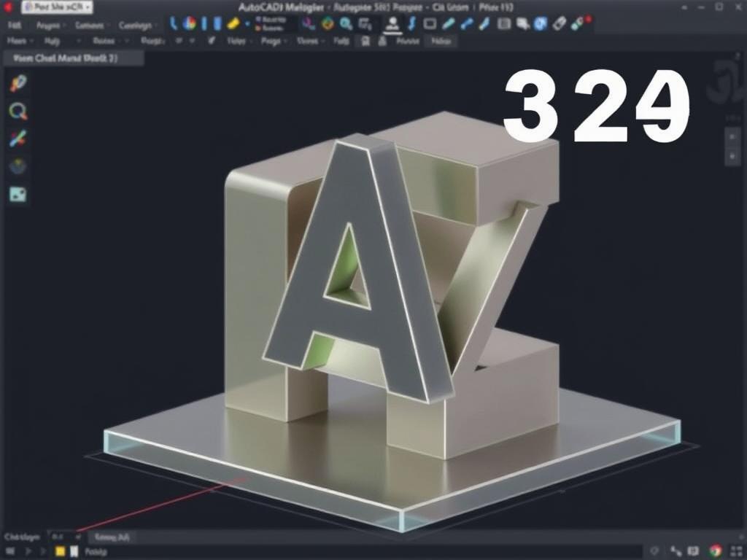The image size is (747, 560).
Task: Click the white speech-bubble toolbar icon
Action: click(x=523, y=23)
